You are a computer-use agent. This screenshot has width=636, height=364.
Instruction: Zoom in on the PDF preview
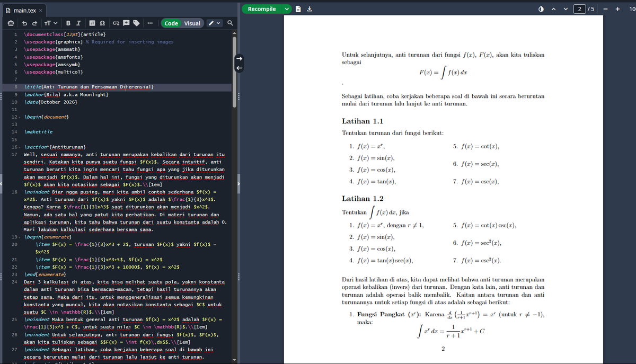[x=618, y=9]
